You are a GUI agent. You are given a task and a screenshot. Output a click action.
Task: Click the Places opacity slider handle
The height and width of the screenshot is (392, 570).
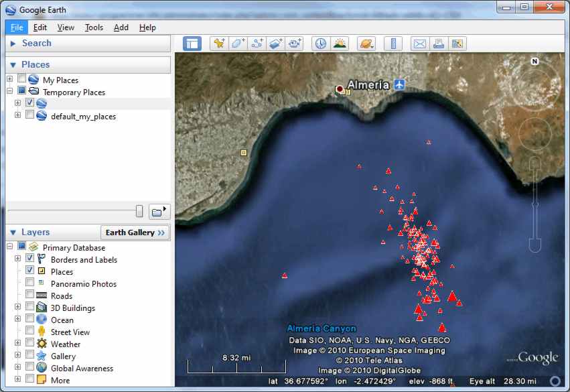pos(139,211)
